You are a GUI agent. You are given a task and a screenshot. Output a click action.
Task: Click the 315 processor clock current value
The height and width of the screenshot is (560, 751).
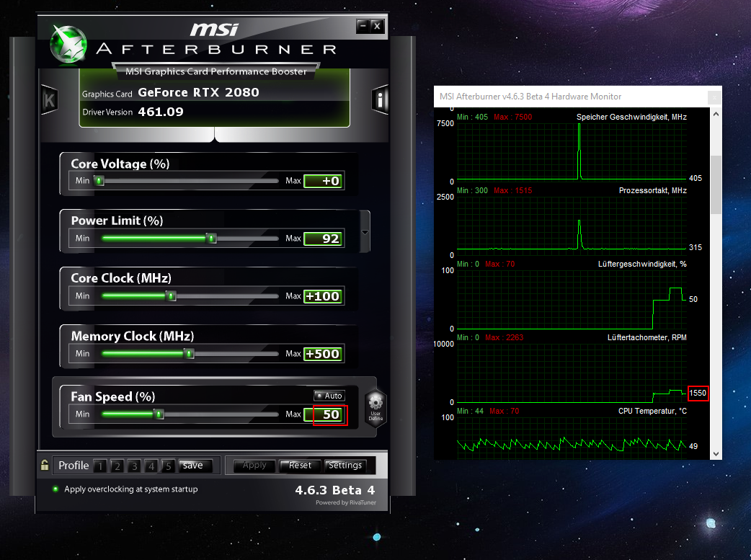[x=696, y=248]
